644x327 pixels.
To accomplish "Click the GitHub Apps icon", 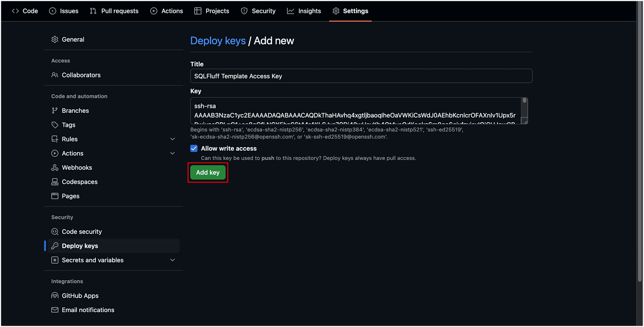I will point(55,295).
